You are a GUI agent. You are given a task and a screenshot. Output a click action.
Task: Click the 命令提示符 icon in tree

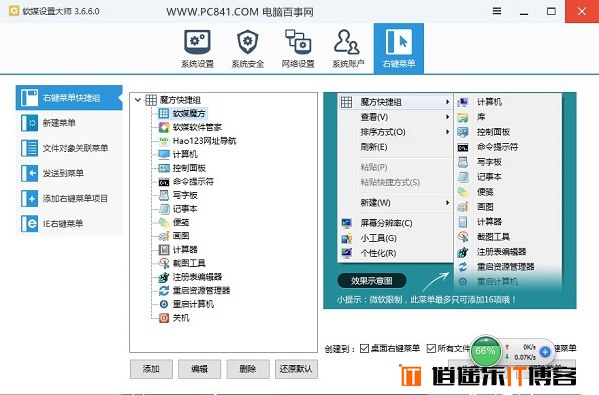click(x=164, y=182)
